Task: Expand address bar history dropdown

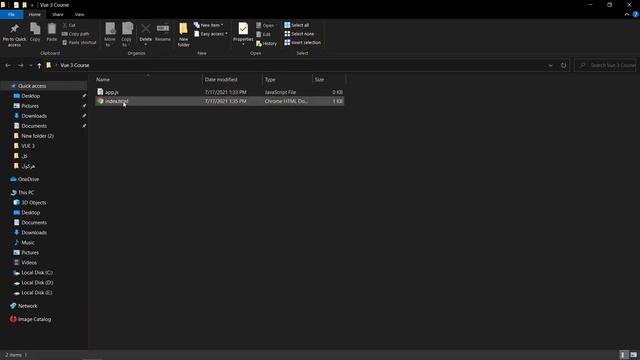Action: click(x=550, y=65)
